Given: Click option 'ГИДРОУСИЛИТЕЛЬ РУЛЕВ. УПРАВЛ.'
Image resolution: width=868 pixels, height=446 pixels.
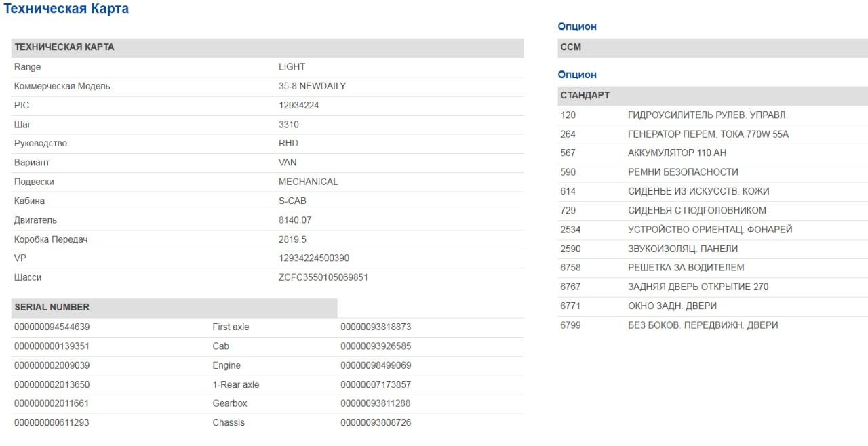Looking at the screenshot, I should point(707,115).
